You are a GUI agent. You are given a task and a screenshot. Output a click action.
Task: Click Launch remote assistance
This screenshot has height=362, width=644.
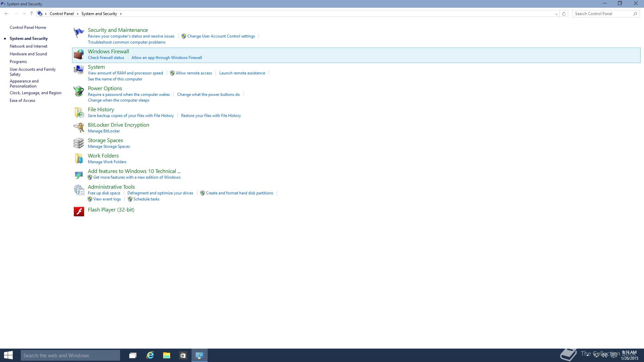[242, 73]
